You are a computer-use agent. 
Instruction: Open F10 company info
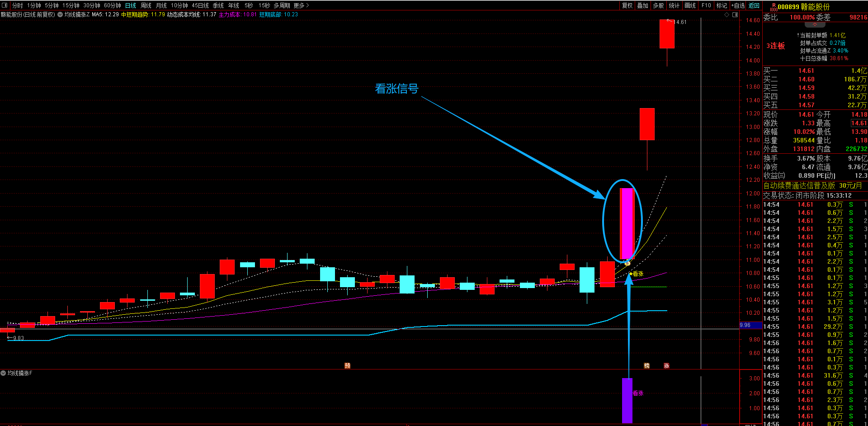click(x=706, y=5)
